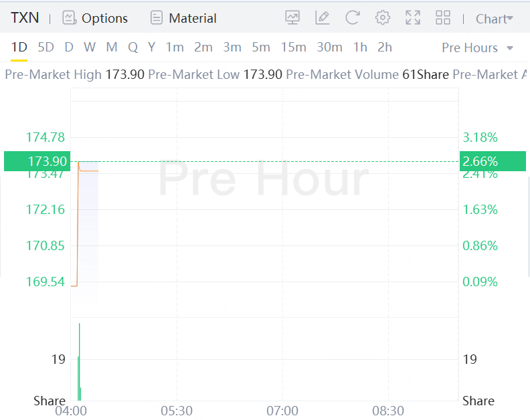
Task: Open the multi-chart grid layout
Action: (x=443, y=18)
